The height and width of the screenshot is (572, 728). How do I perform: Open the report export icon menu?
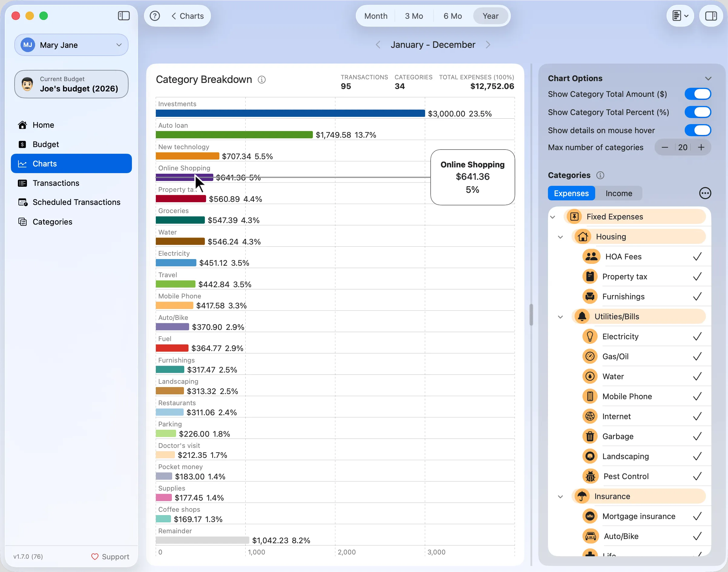tap(680, 16)
